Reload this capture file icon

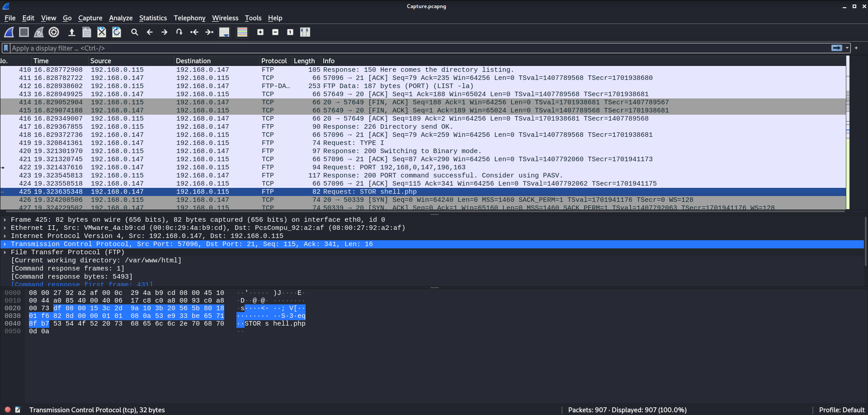[117, 32]
